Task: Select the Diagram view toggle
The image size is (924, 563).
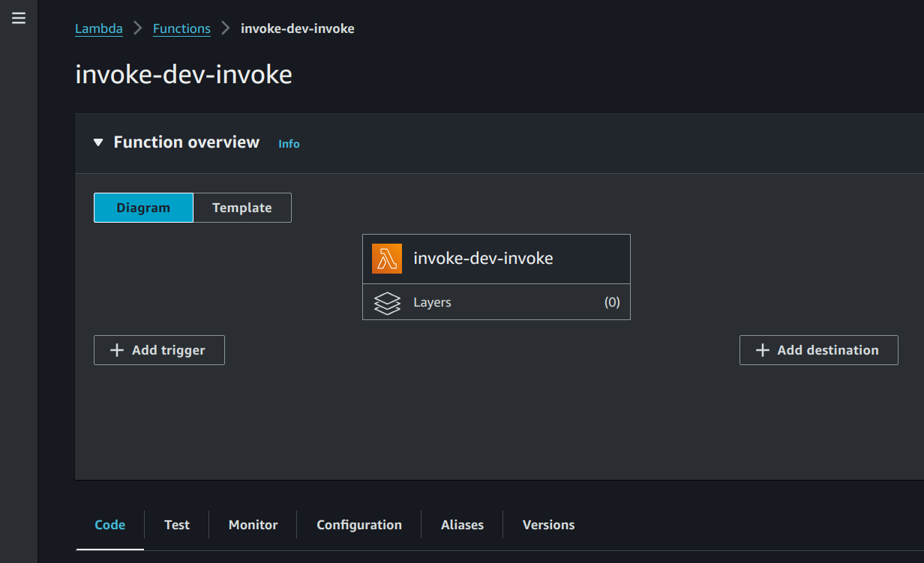Action: [x=143, y=208]
